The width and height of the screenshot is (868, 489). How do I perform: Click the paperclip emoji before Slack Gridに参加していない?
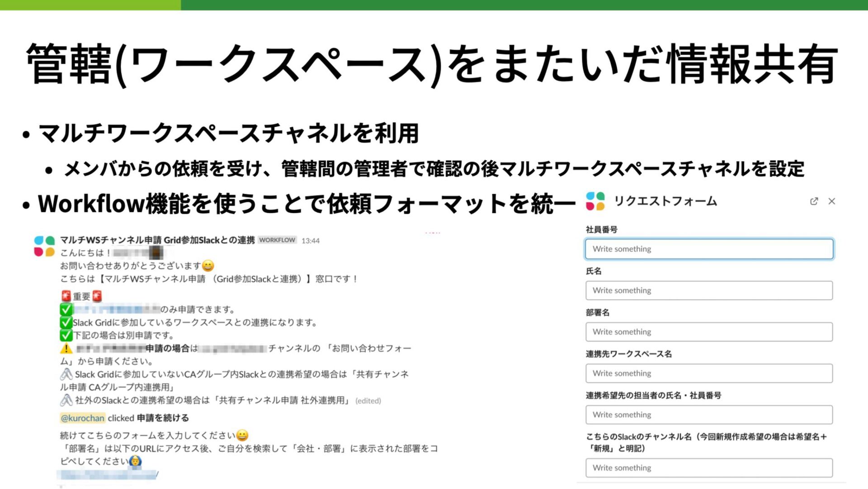(66, 374)
